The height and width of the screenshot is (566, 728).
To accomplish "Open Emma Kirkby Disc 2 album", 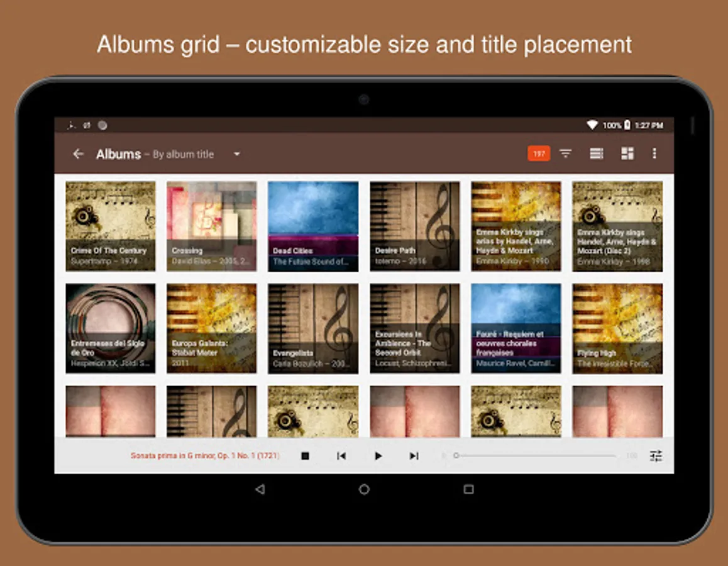I will pos(617,226).
